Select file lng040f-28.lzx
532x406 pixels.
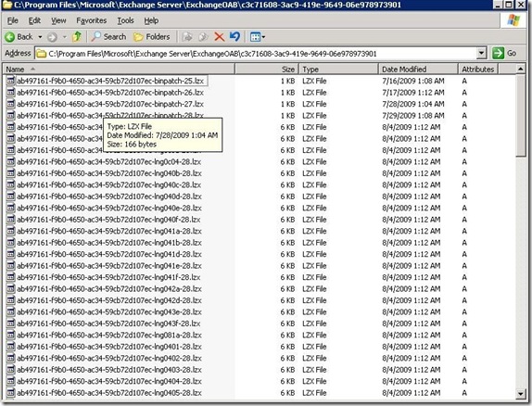pos(108,220)
